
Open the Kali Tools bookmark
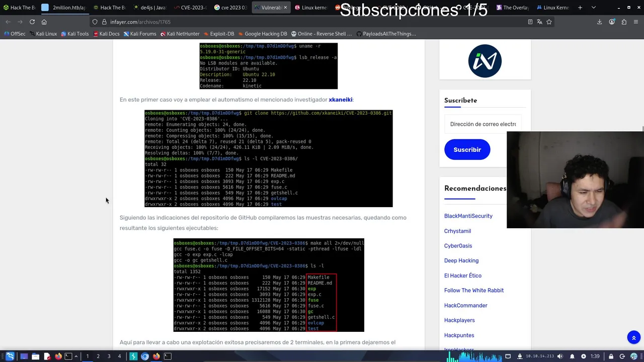(x=74, y=34)
